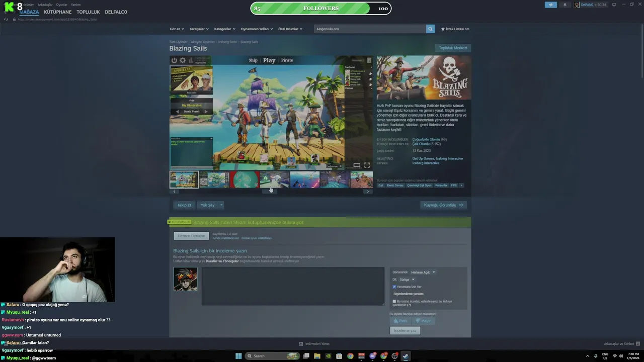
Task: Open the Yardım menu in title bar
Action: point(75,5)
